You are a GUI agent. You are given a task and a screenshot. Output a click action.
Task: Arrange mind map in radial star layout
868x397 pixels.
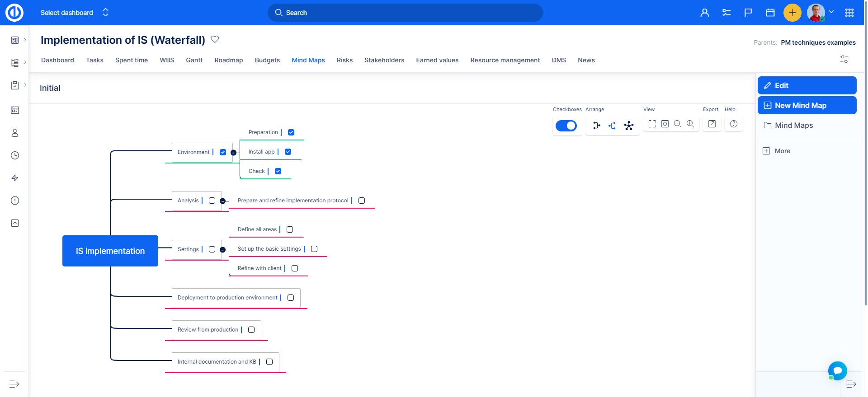coord(628,126)
